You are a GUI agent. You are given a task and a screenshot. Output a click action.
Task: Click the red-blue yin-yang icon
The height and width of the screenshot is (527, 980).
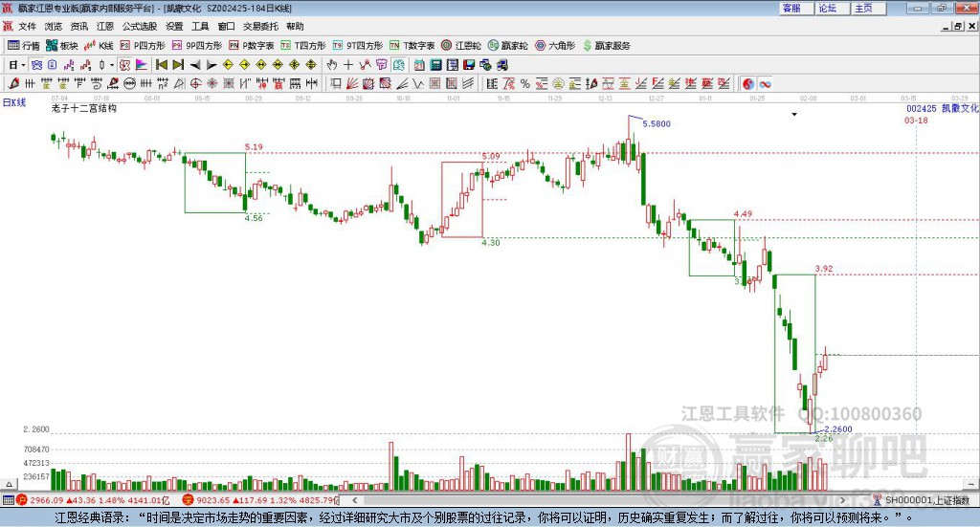pyautogui.click(x=748, y=83)
